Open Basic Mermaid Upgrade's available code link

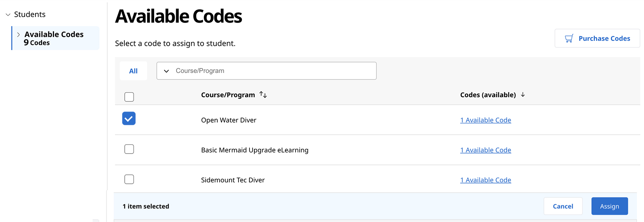click(x=485, y=150)
